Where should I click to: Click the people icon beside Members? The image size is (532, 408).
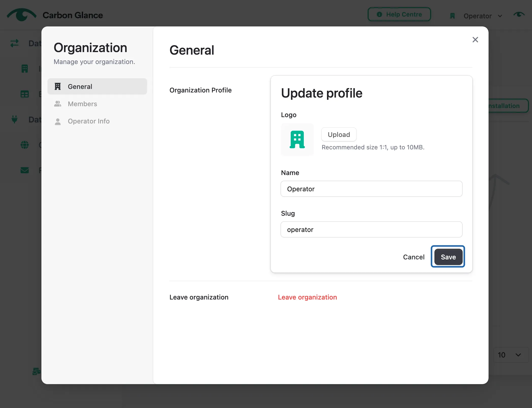(x=58, y=104)
